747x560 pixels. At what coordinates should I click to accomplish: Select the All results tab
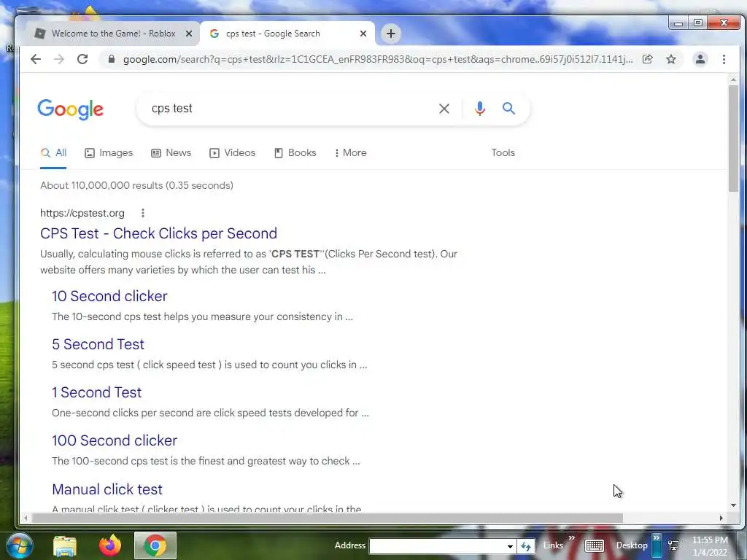53,153
